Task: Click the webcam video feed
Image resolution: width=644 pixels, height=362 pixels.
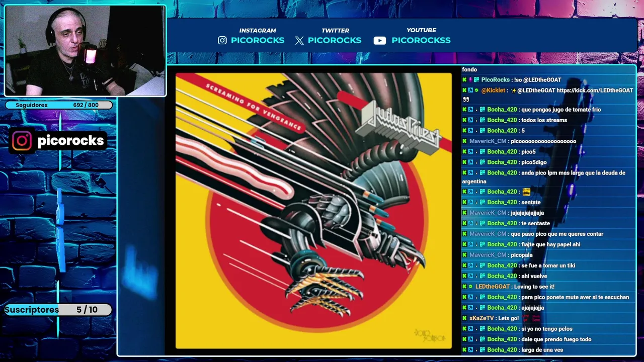Action: 85,50
